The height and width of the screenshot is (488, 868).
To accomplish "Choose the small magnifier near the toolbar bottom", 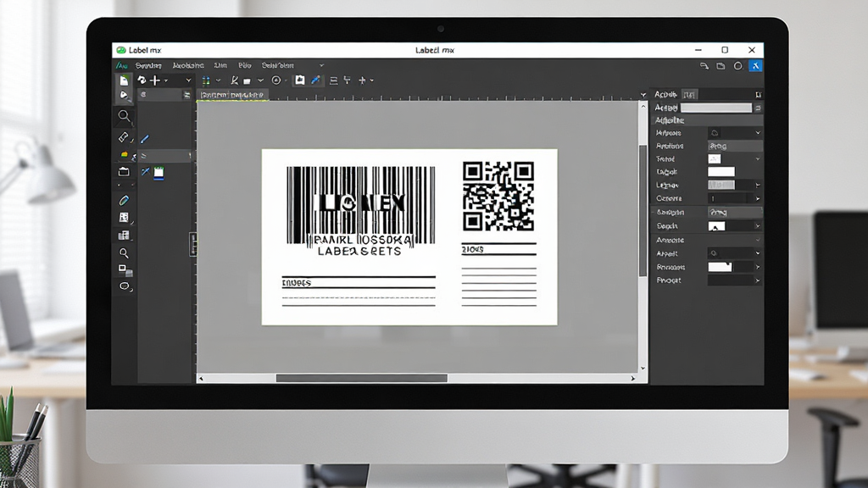I will [x=124, y=252].
